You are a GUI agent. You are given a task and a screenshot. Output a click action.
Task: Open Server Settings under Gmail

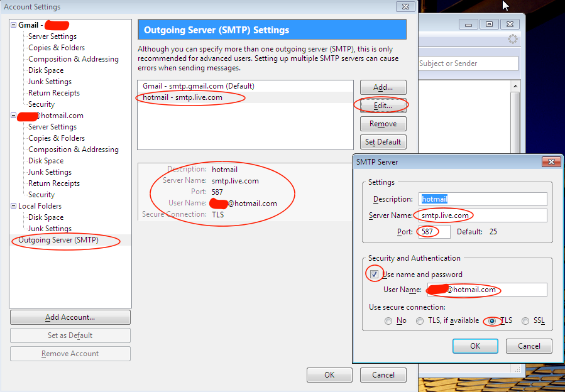(x=52, y=36)
